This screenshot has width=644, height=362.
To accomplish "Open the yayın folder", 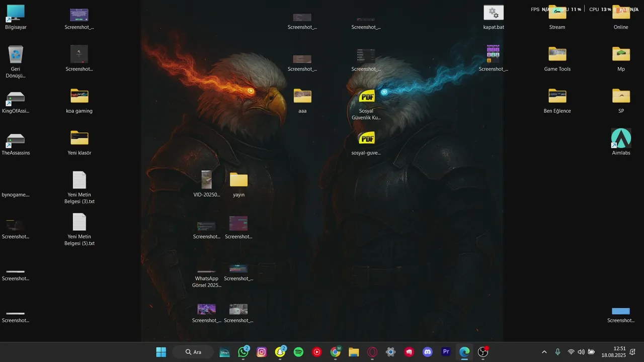I will [238, 184].
